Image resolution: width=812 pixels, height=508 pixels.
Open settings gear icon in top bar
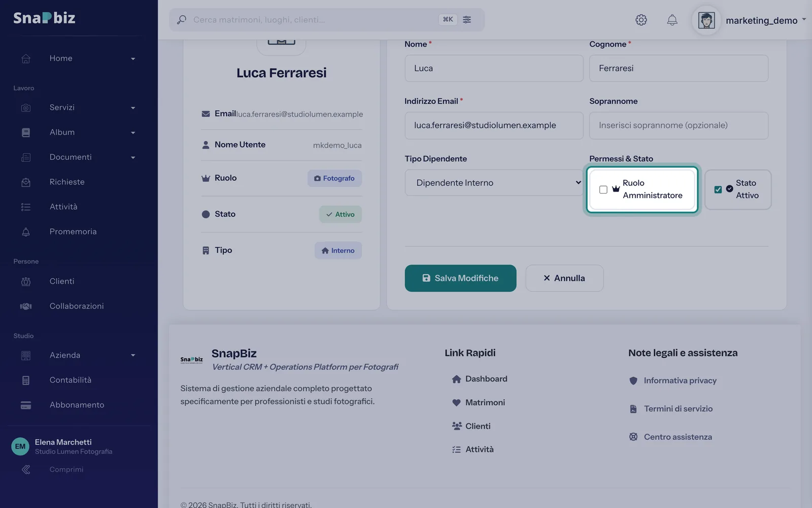(641, 20)
